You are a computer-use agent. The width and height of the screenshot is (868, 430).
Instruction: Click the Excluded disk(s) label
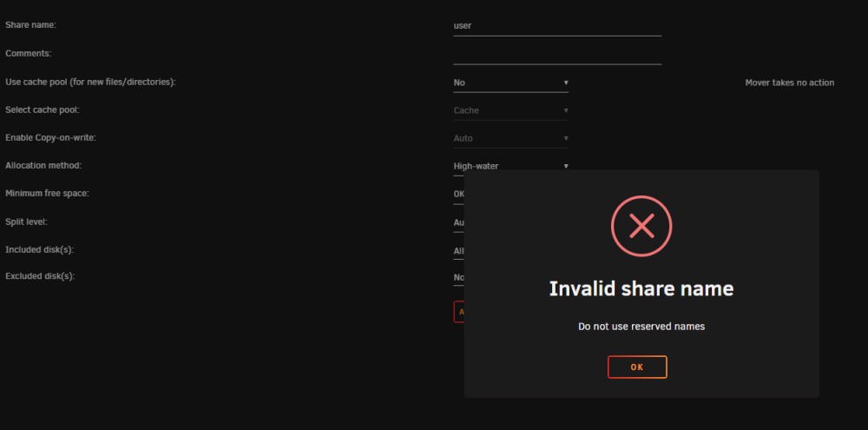point(40,276)
